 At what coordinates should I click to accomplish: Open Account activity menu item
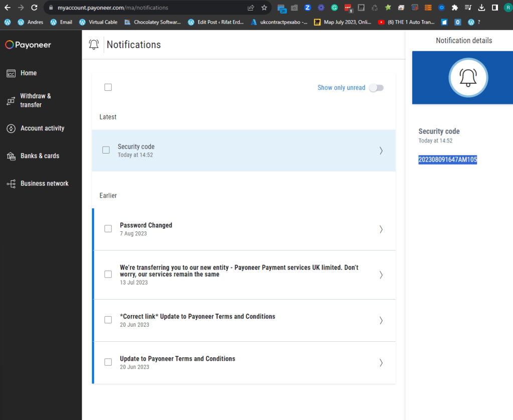(43, 128)
